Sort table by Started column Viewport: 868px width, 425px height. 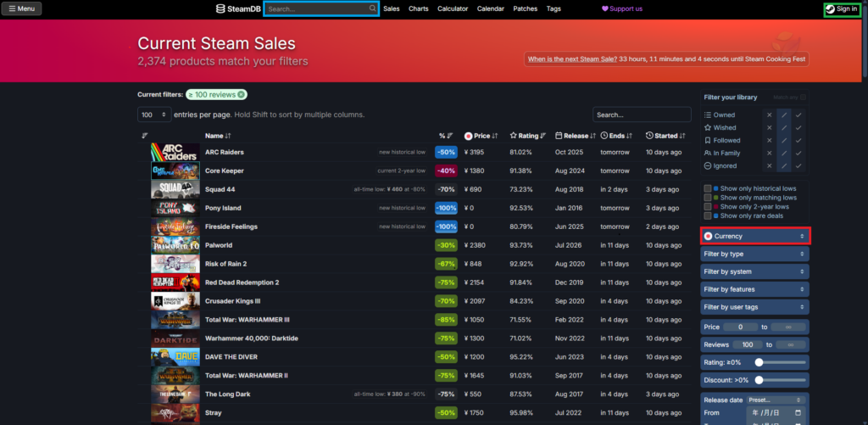coord(665,136)
